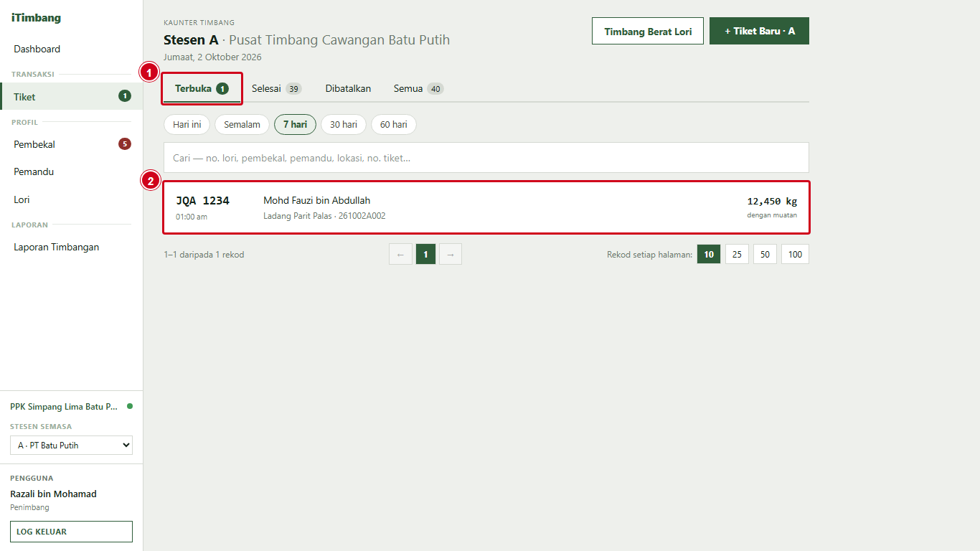Switch to the Selesai tab
Viewport: 980px width, 551px height.
[276, 89]
